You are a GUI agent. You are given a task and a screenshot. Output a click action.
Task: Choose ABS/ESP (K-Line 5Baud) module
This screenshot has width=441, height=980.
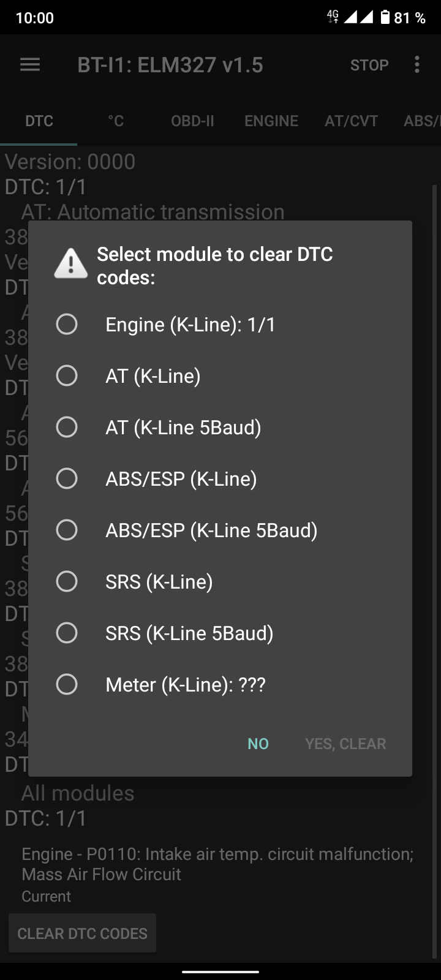tap(221, 530)
